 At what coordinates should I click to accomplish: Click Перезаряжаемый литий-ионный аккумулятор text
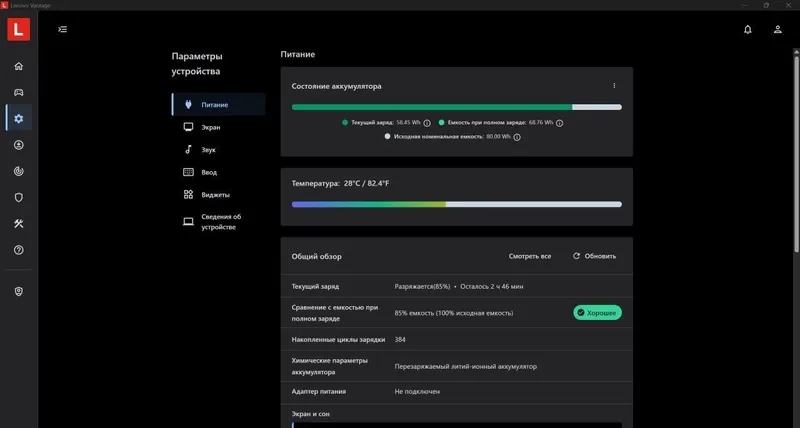(x=465, y=366)
